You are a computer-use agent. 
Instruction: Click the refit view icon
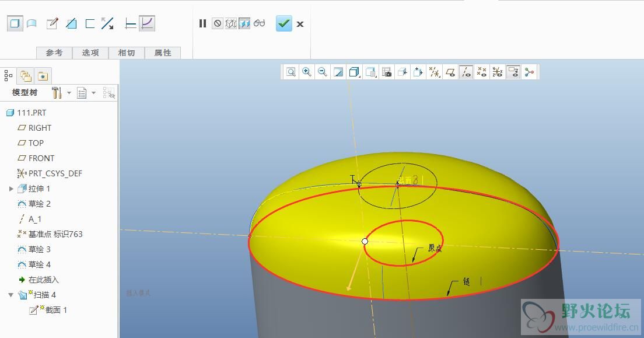(x=290, y=72)
